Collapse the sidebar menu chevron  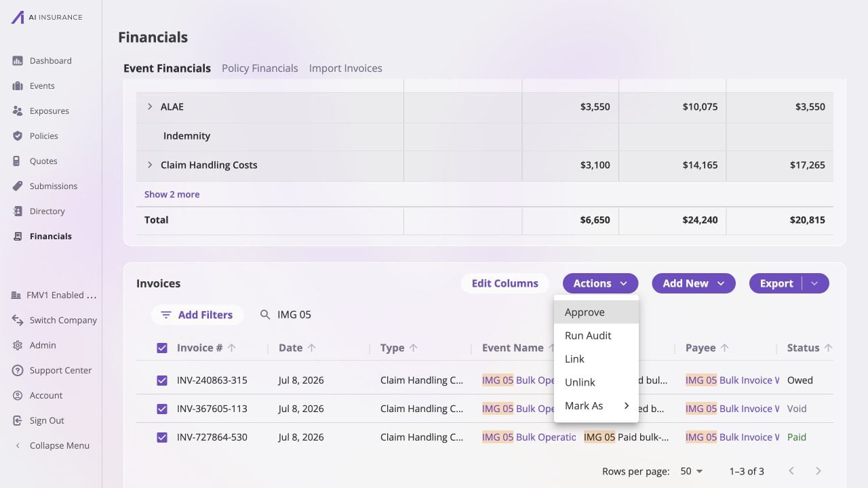click(18, 446)
